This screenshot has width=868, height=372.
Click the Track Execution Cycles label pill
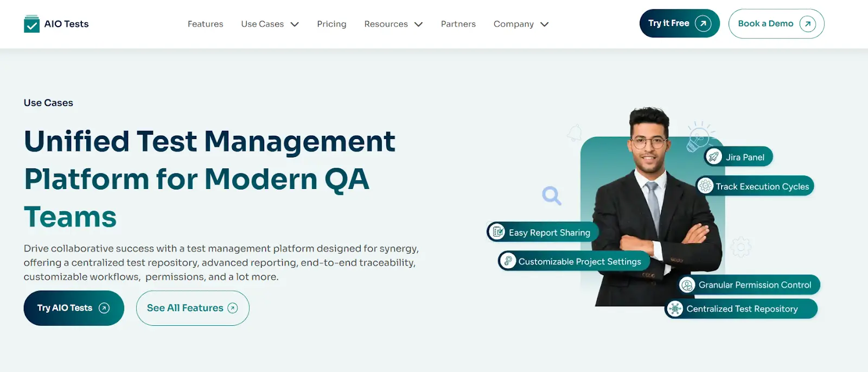click(x=755, y=186)
